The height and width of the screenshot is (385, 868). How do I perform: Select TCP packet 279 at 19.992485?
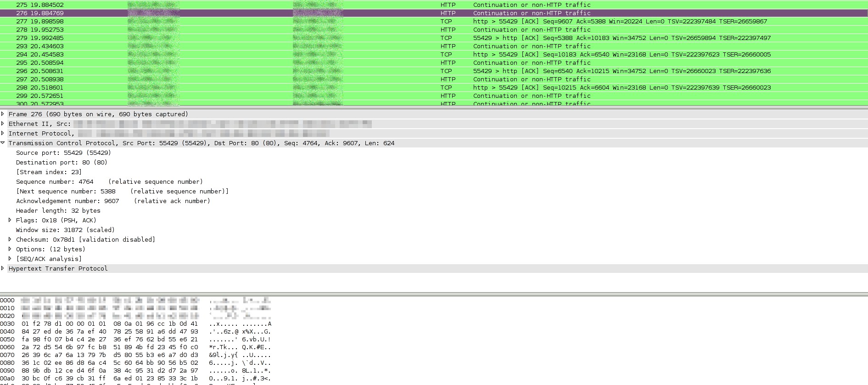(434, 38)
